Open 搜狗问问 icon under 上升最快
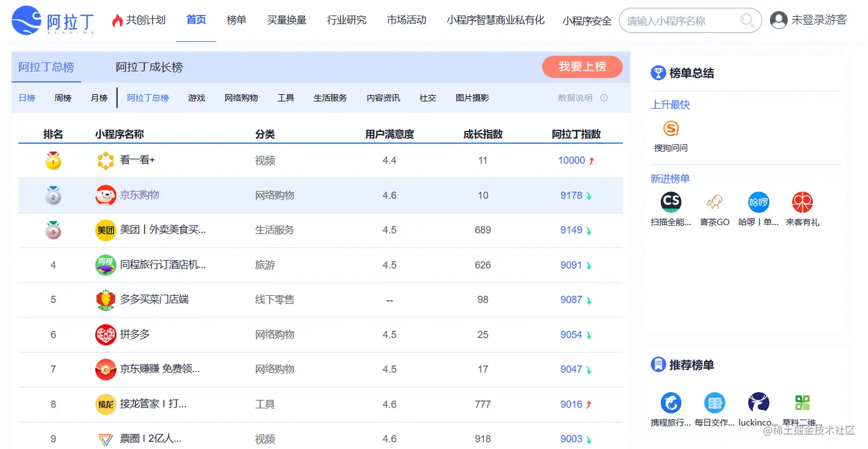This screenshot has width=868, height=449. click(x=671, y=128)
